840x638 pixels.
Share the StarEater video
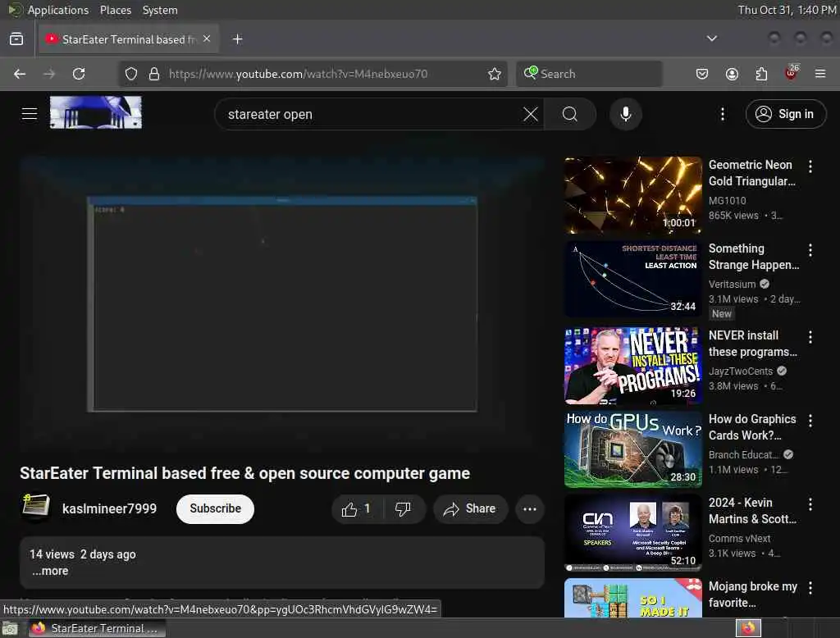pos(470,509)
